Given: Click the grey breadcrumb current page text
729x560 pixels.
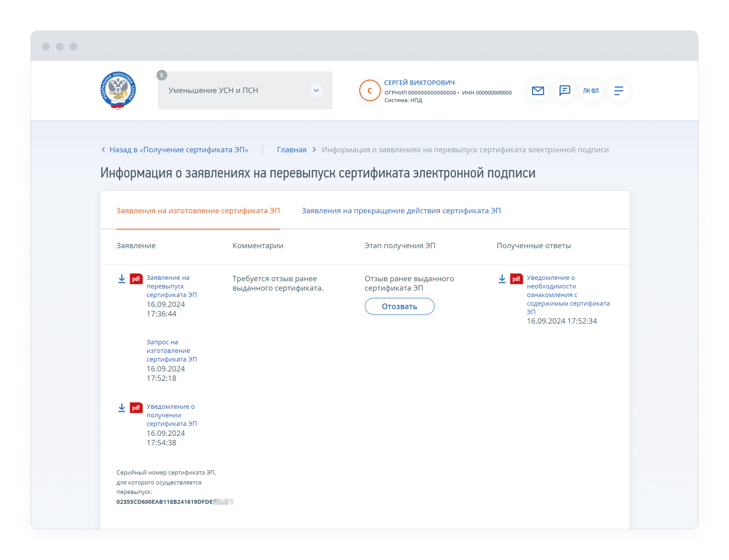Looking at the screenshot, I should click(465, 150).
